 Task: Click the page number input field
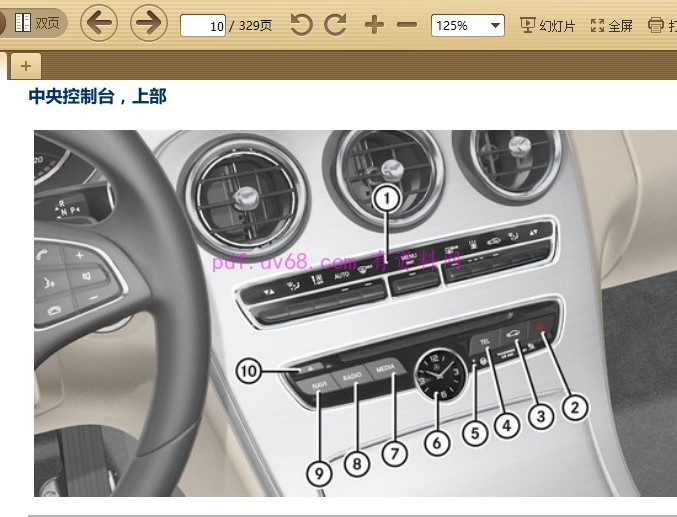203,26
